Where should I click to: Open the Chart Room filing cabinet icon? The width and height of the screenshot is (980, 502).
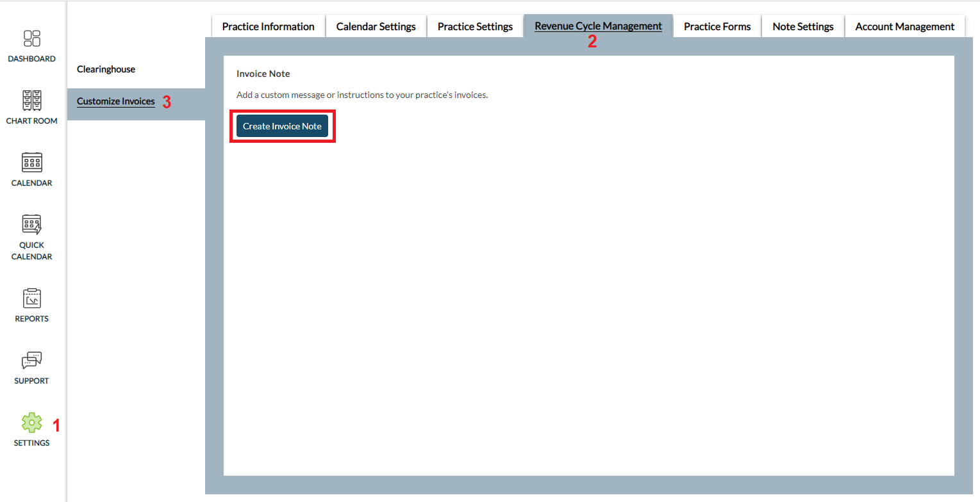coord(31,100)
